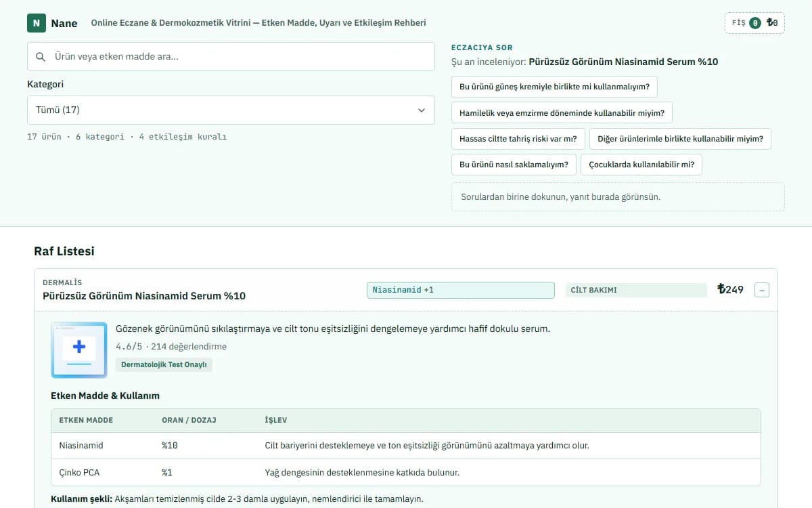Ask if usable with other products
Screen dimensions: 812x508
pyautogui.click(x=680, y=139)
